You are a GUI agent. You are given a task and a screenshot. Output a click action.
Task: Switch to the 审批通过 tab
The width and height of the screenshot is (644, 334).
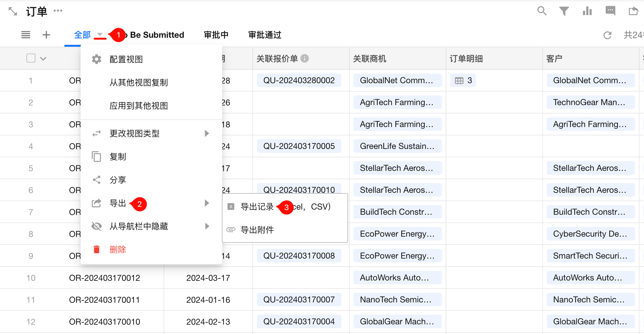265,35
